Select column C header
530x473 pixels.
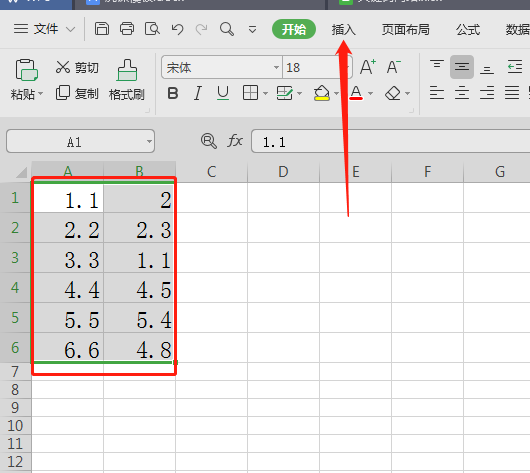point(212,172)
